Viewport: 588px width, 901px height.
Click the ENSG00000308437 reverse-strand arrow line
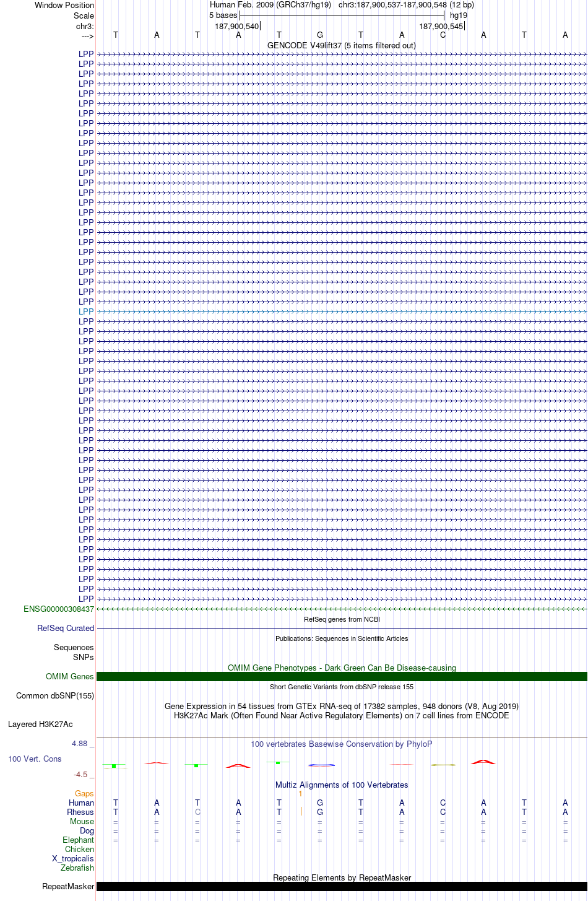point(342,609)
